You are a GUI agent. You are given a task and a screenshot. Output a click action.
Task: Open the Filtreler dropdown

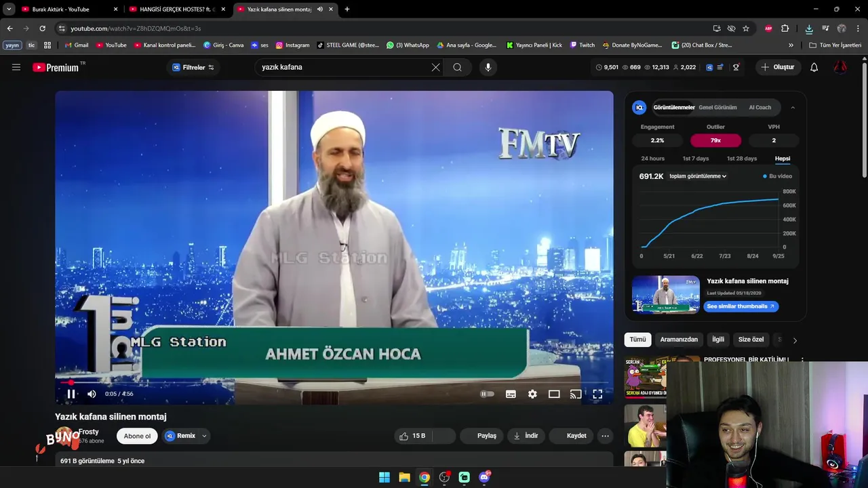point(193,67)
